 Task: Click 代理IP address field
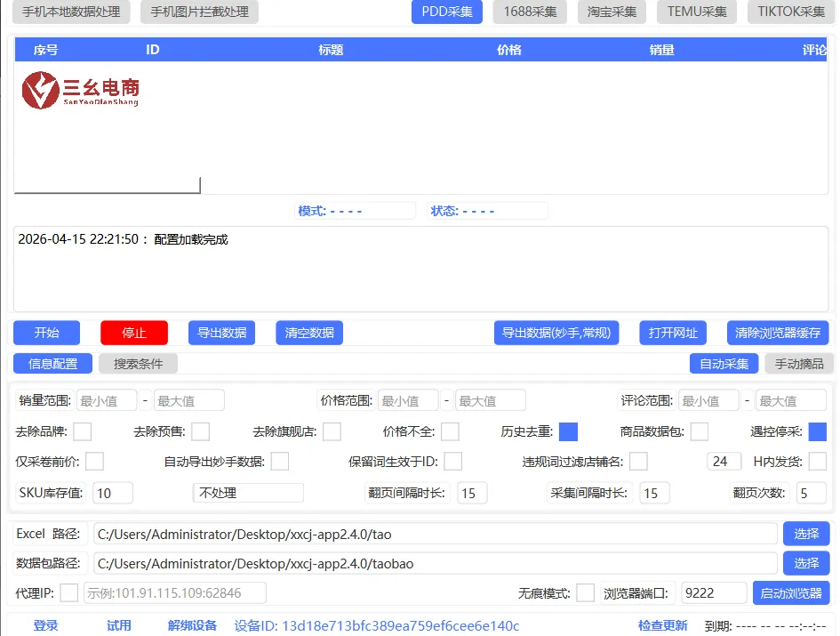tap(174, 593)
